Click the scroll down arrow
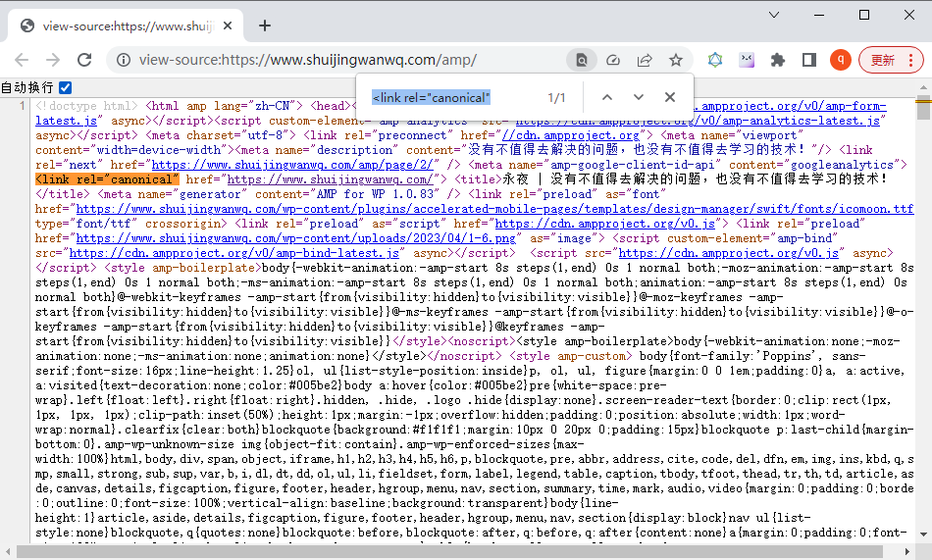 [923, 535]
